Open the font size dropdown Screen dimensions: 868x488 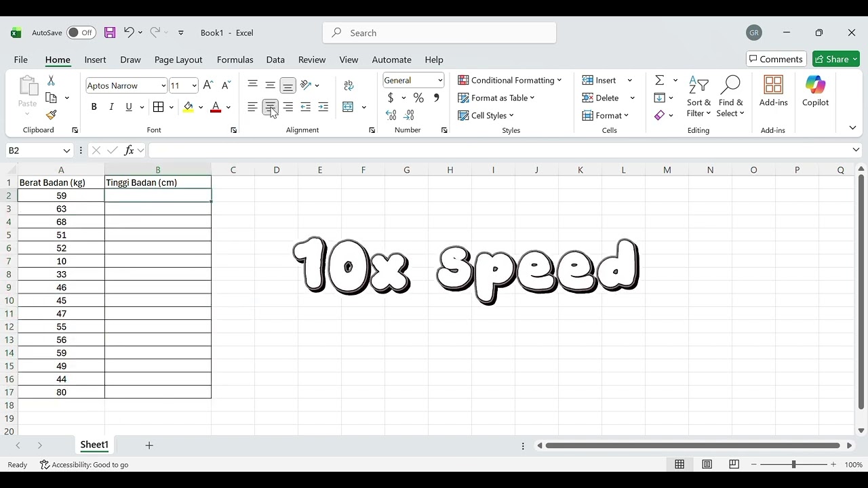pos(194,85)
